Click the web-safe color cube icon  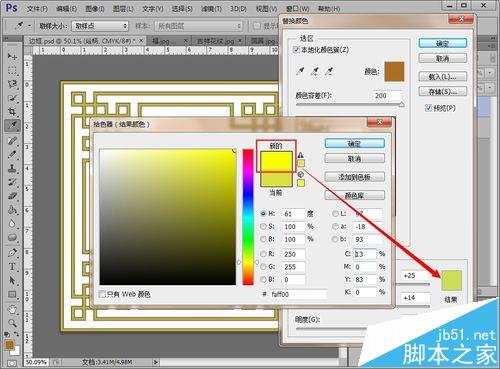pos(300,174)
